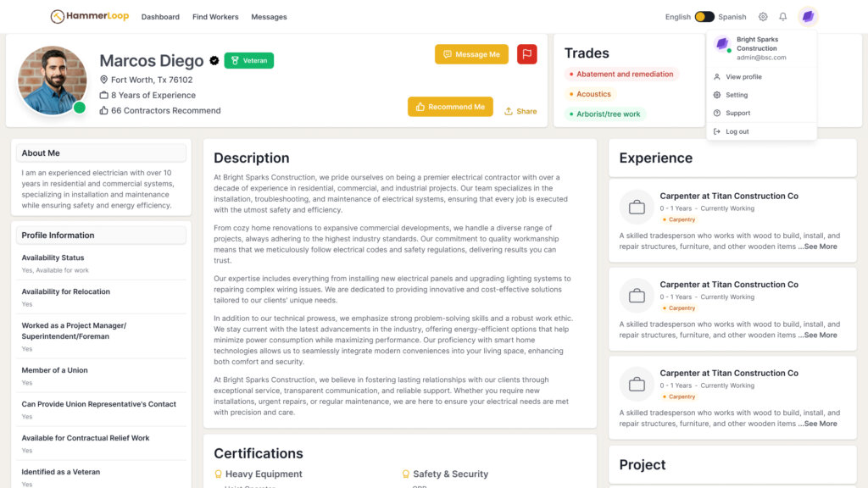Click the verified badge next to Marcos Diego
Screen dimensions: 868x488
coord(214,61)
